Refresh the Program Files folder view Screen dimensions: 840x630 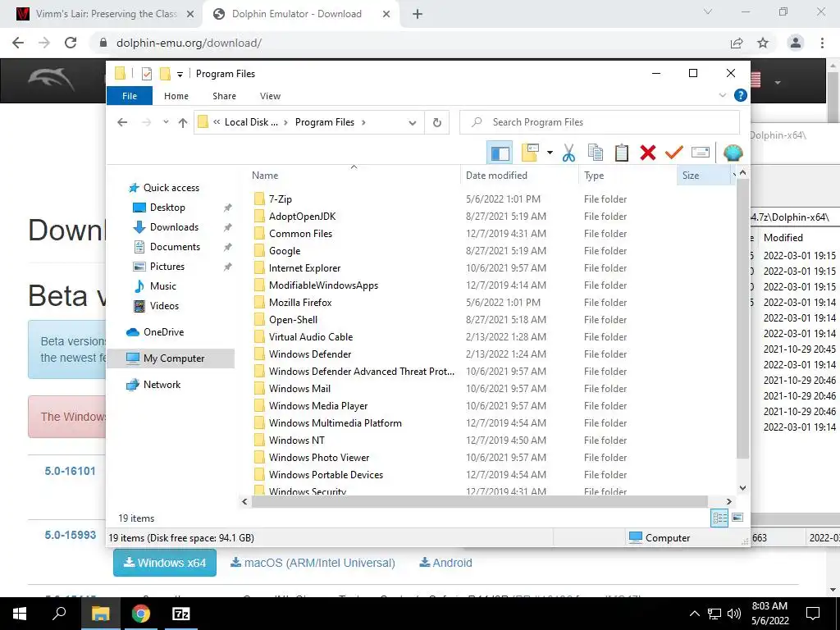pyautogui.click(x=437, y=123)
